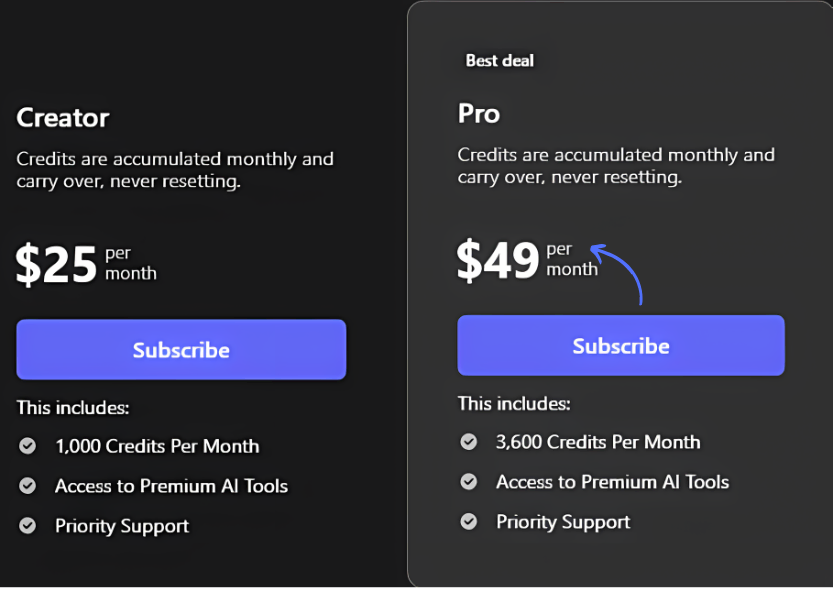Click checkmark icon beside 1,000 Credits Per Month

tap(28, 446)
